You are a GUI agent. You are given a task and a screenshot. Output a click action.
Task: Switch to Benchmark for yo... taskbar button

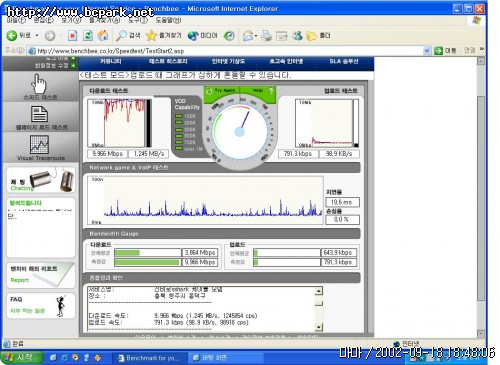click(149, 358)
